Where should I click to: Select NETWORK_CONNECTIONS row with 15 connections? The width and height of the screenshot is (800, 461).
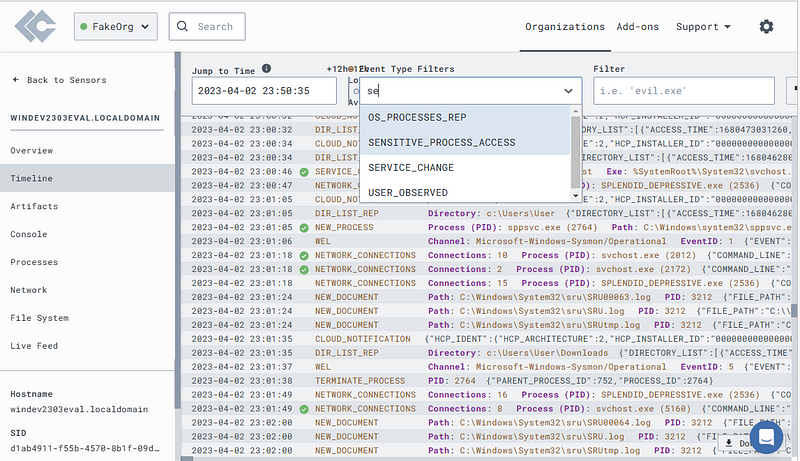tap(487, 283)
